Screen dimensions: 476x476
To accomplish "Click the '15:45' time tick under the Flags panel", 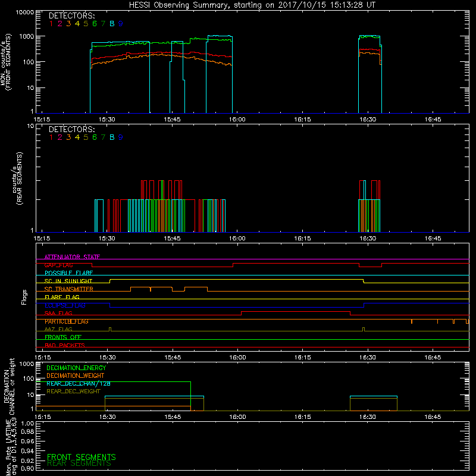I will coord(173,358).
